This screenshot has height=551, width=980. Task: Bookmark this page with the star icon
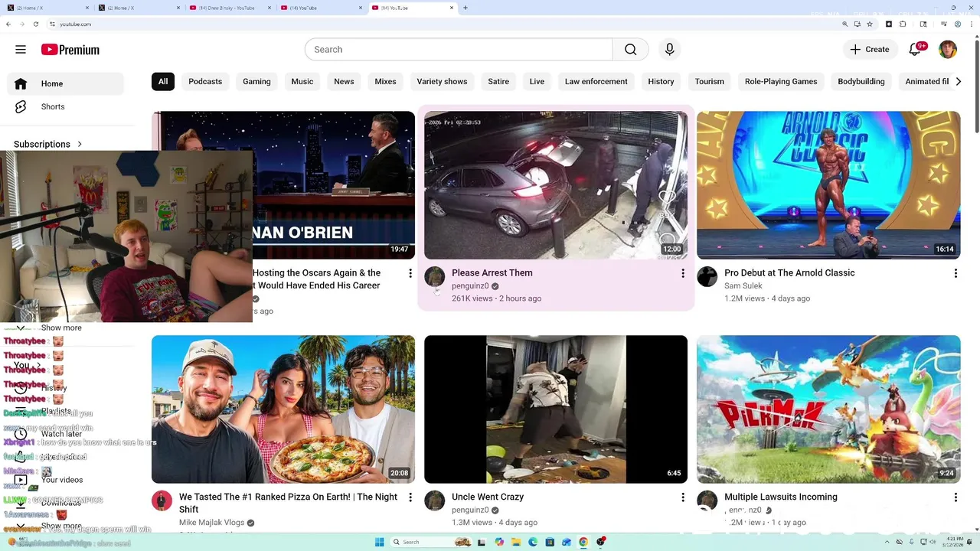870,24
